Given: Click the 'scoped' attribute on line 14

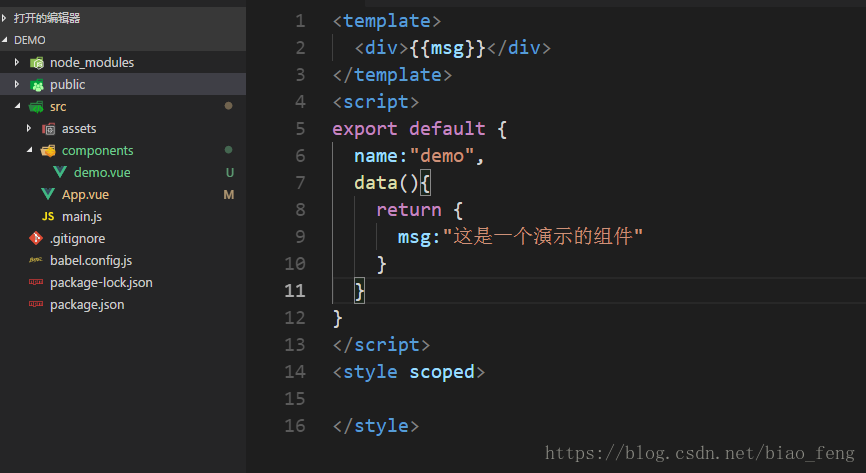Looking at the screenshot, I should (442, 372).
